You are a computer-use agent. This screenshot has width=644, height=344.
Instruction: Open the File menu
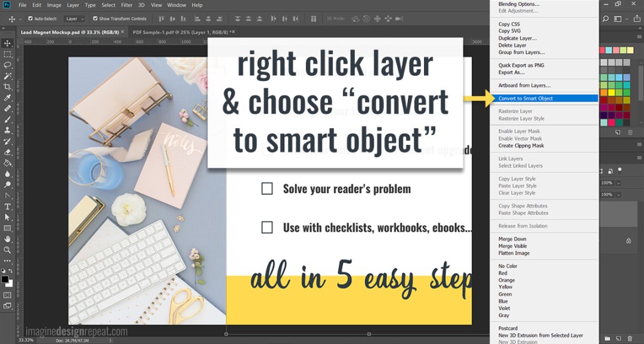point(23,5)
